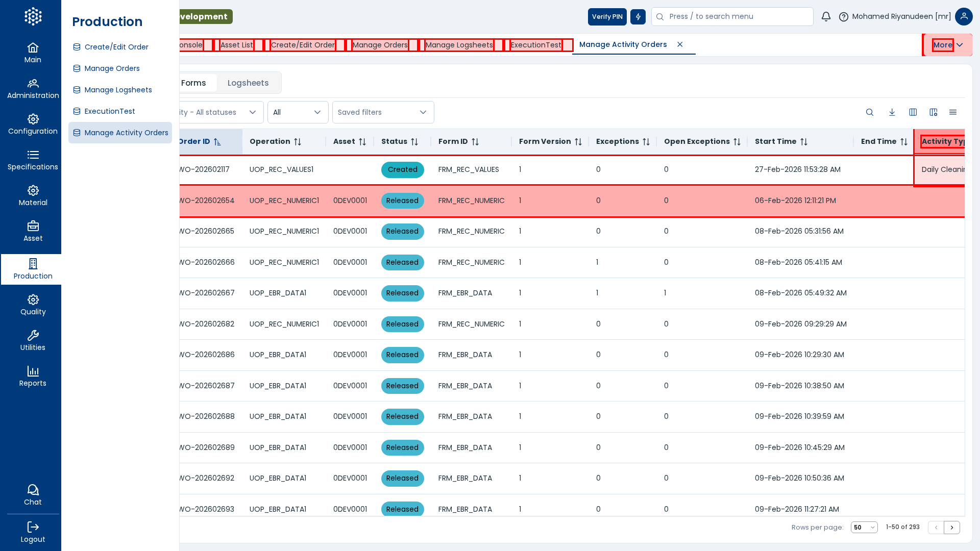Open Chat from the sidebar
This screenshot has height=551, width=980.
[33, 495]
